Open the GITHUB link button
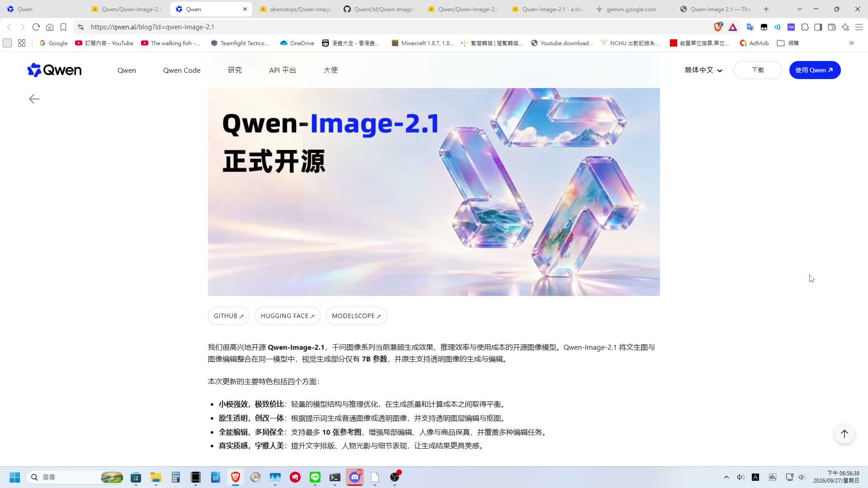The height and width of the screenshot is (488, 868). coord(228,316)
